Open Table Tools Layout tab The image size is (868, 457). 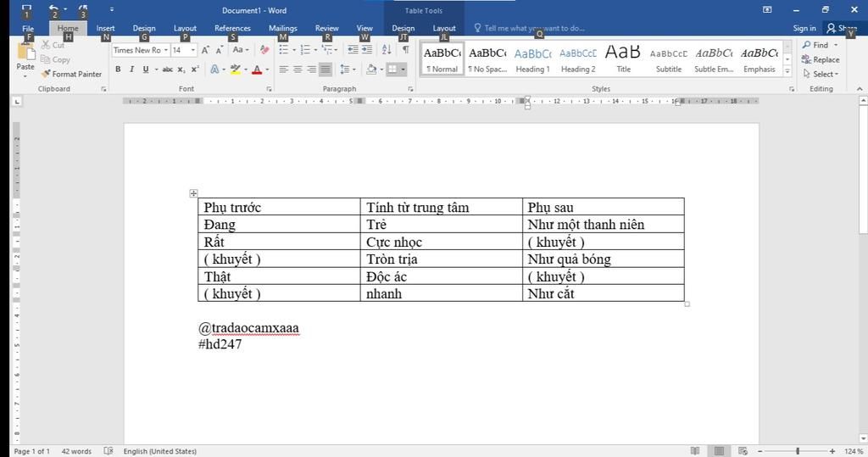coord(444,28)
